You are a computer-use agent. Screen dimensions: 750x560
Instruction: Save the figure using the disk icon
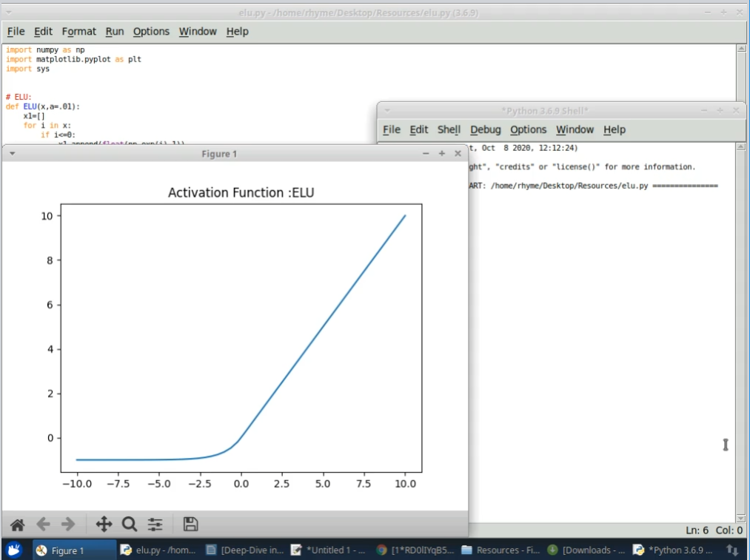(x=190, y=524)
